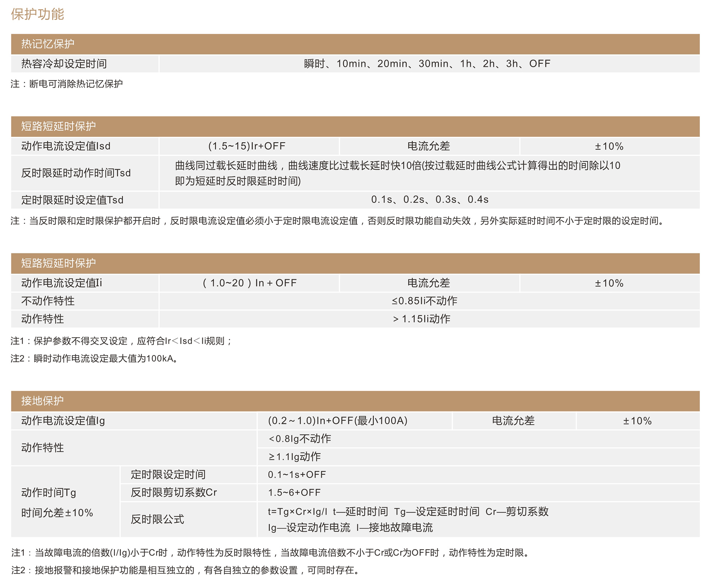Click the 动作电流设定值Isd label
Screen dimensions: 712x588
click(x=66, y=146)
